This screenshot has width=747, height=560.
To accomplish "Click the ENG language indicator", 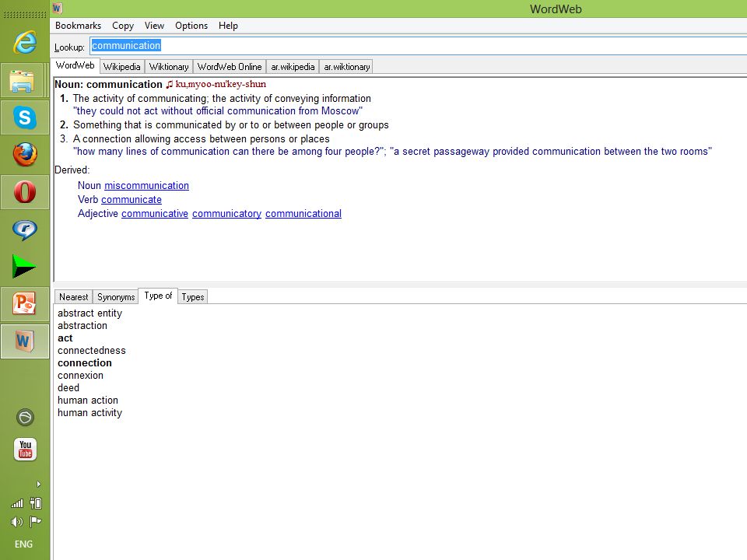I will [x=24, y=544].
